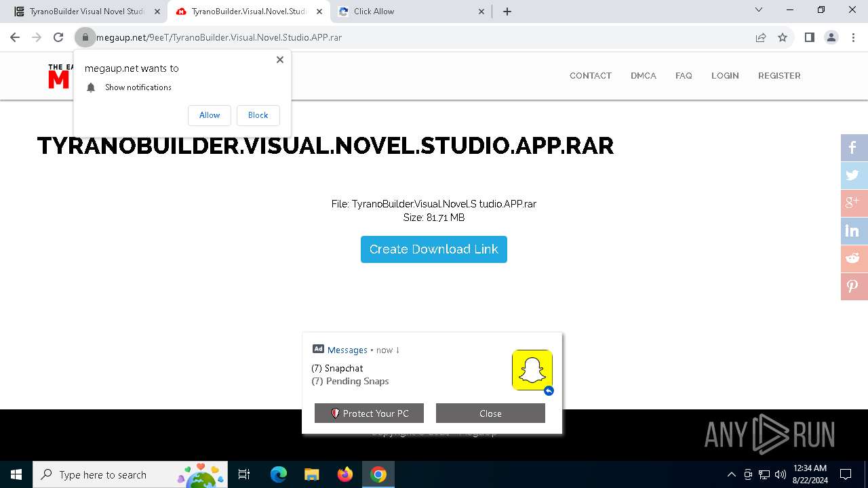The image size is (868, 488).
Task: Open the browser side panel icon
Action: pyautogui.click(x=809, y=37)
